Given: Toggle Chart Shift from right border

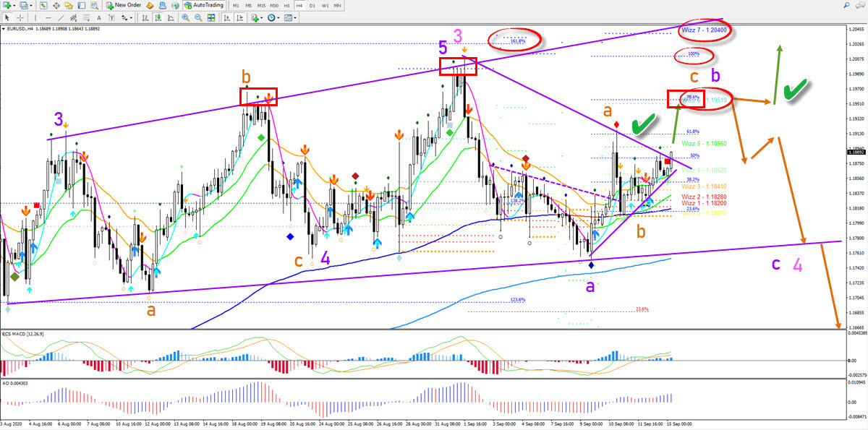Looking at the screenshot, I should click(240, 17).
